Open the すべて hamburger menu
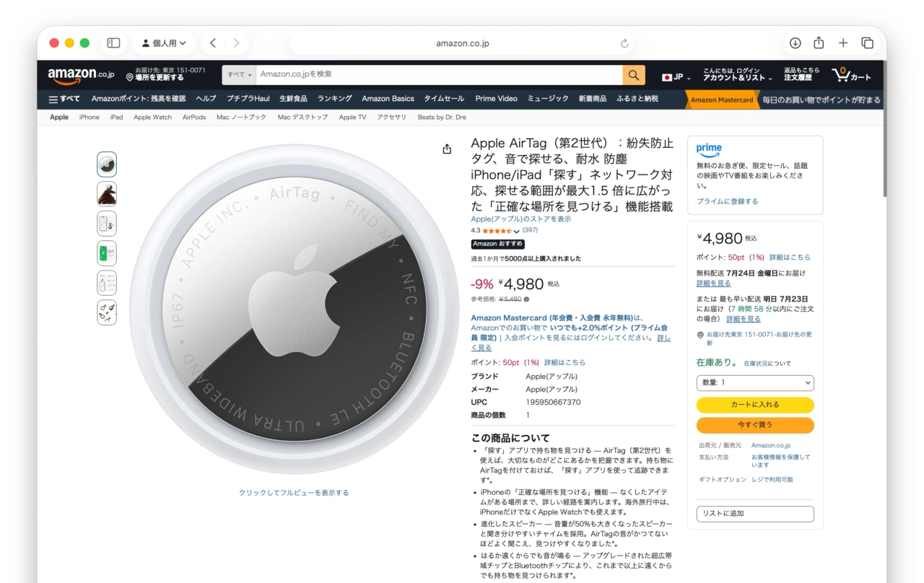The width and height of the screenshot is (924, 583). click(64, 99)
